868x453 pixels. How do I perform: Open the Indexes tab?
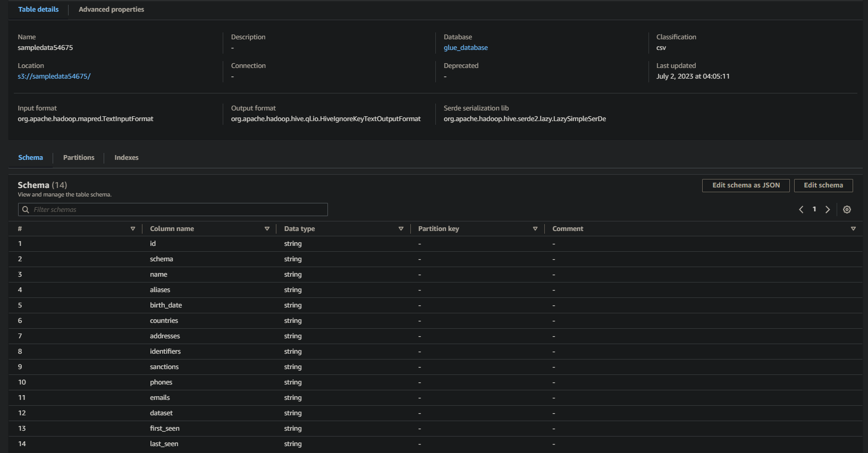pos(127,158)
